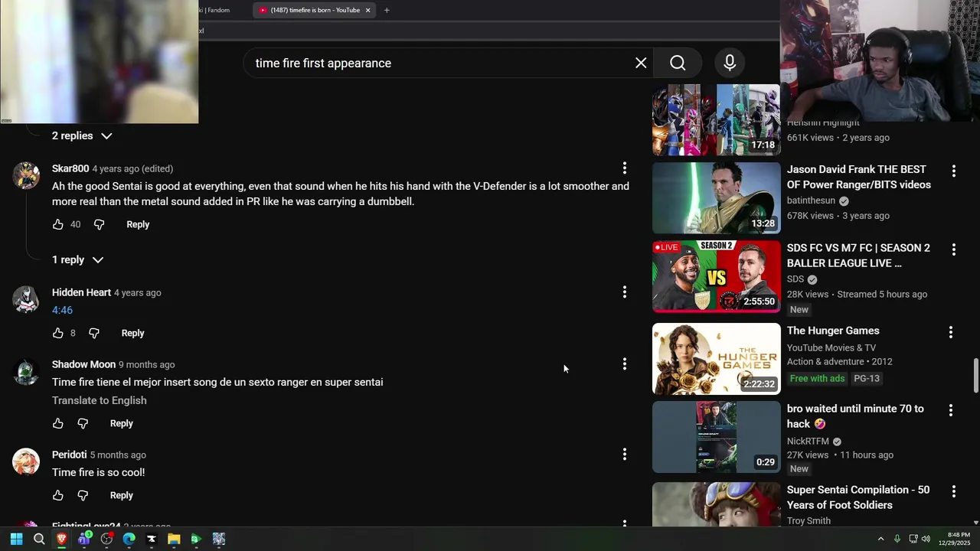The image size is (980, 551).
Task: Start voice search with the microphone icon
Action: tap(730, 63)
